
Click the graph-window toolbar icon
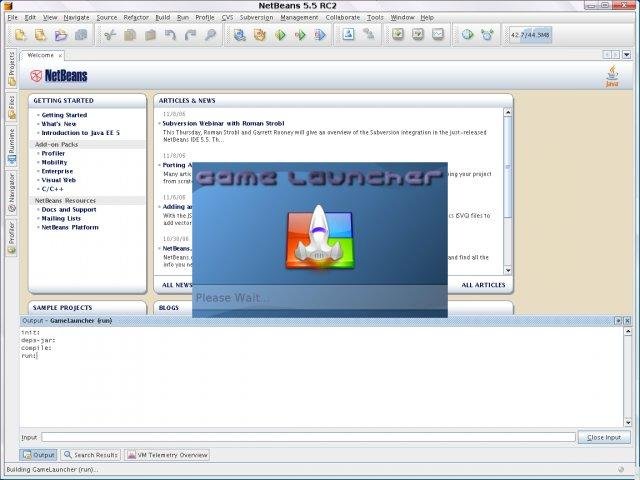pyautogui.click(x=438, y=34)
